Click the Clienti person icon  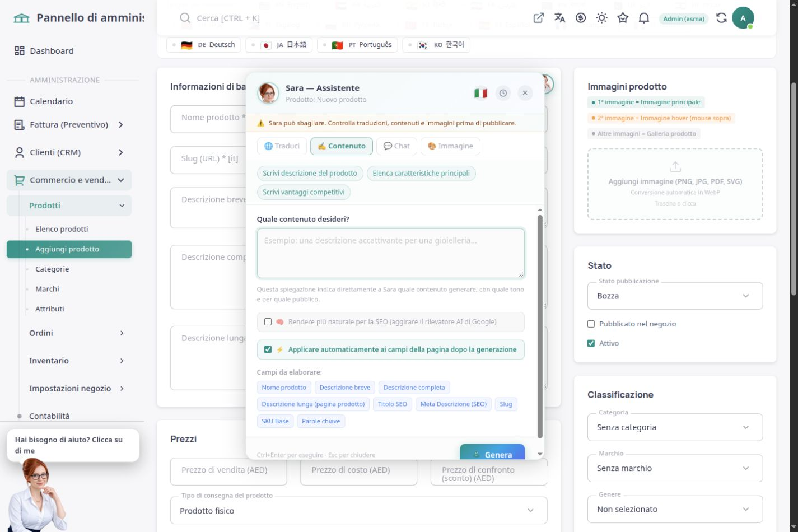[x=20, y=152]
